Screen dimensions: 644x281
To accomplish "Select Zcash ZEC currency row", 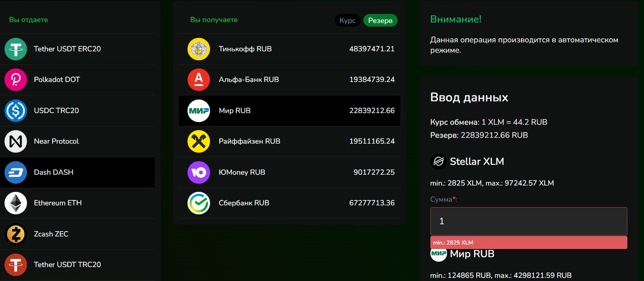I will (77, 234).
